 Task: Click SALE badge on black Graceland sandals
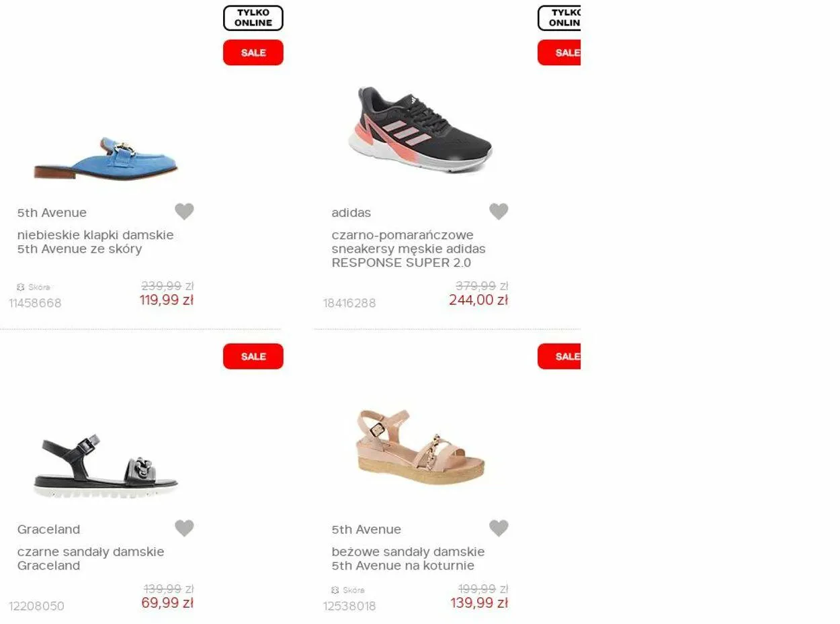(253, 356)
